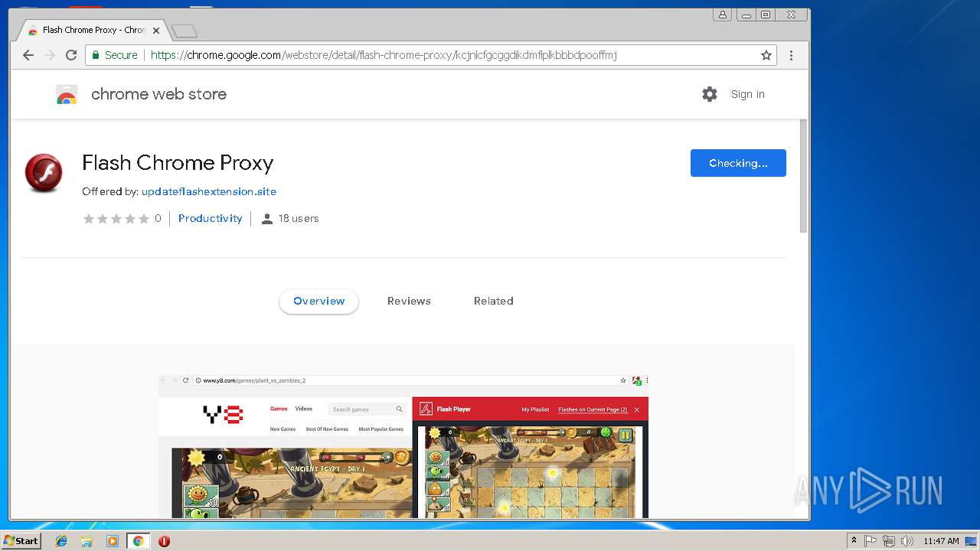Image resolution: width=980 pixels, height=551 pixels.
Task: Launch Internet Explorer from the taskbar
Action: coord(61,541)
